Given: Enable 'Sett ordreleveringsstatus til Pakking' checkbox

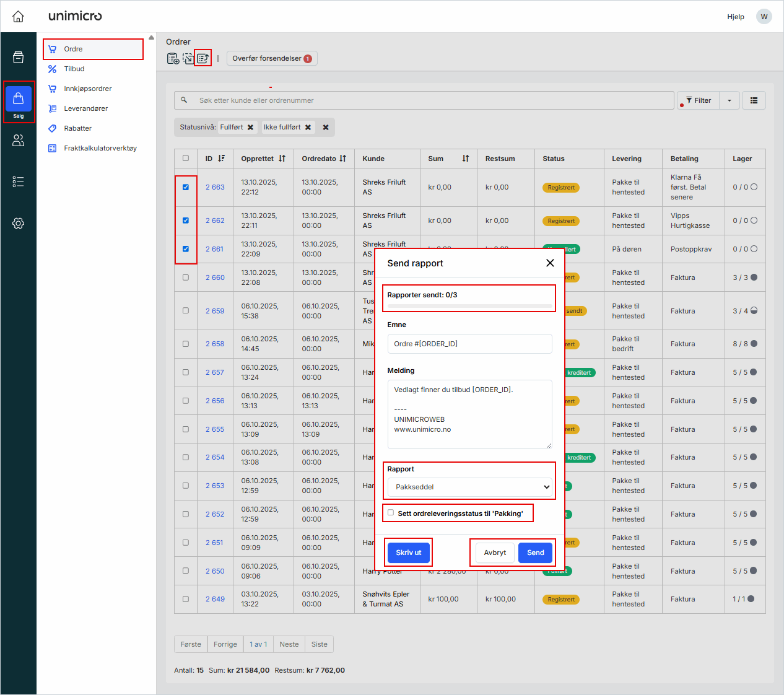Looking at the screenshot, I should (x=391, y=513).
